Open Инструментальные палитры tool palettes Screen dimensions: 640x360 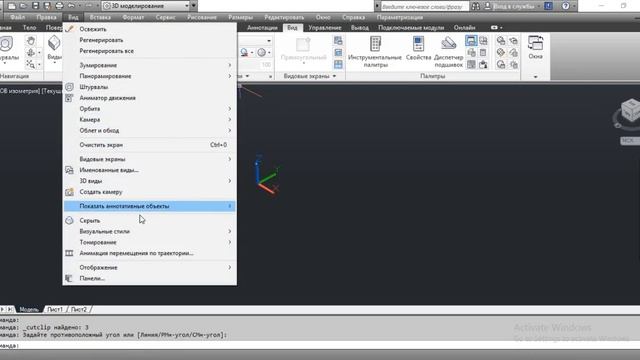coord(375,52)
